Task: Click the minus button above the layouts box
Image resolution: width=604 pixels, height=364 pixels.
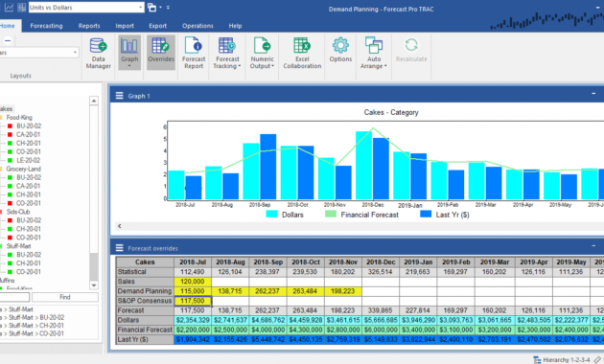Action: click(x=8, y=40)
